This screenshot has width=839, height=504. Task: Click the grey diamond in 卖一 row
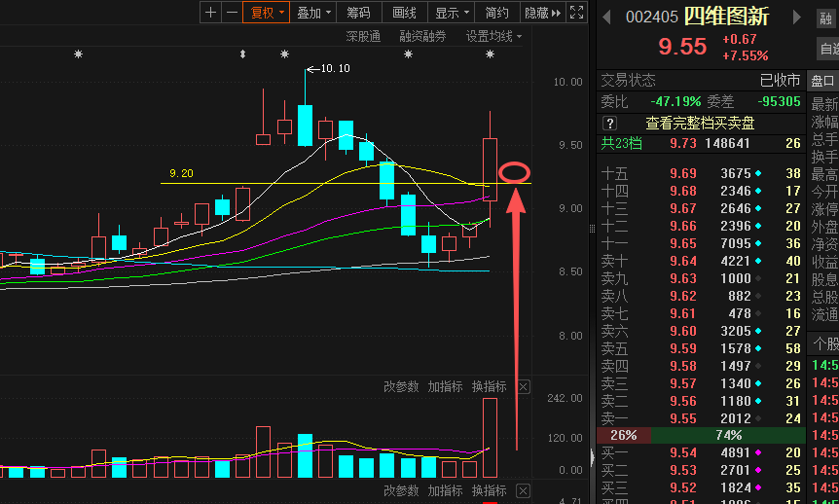[x=758, y=418]
